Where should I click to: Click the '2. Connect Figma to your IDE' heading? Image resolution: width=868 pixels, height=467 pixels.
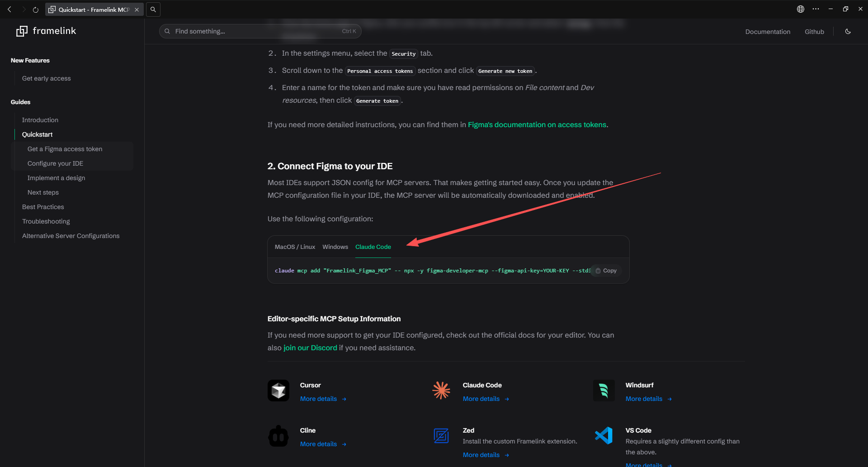click(x=330, y=166)
